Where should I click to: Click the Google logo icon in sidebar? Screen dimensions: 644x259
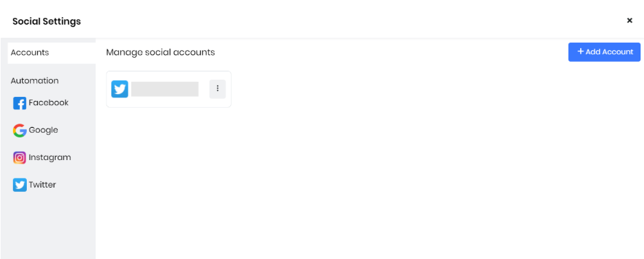pyautogui.click(x=19, y=131)
